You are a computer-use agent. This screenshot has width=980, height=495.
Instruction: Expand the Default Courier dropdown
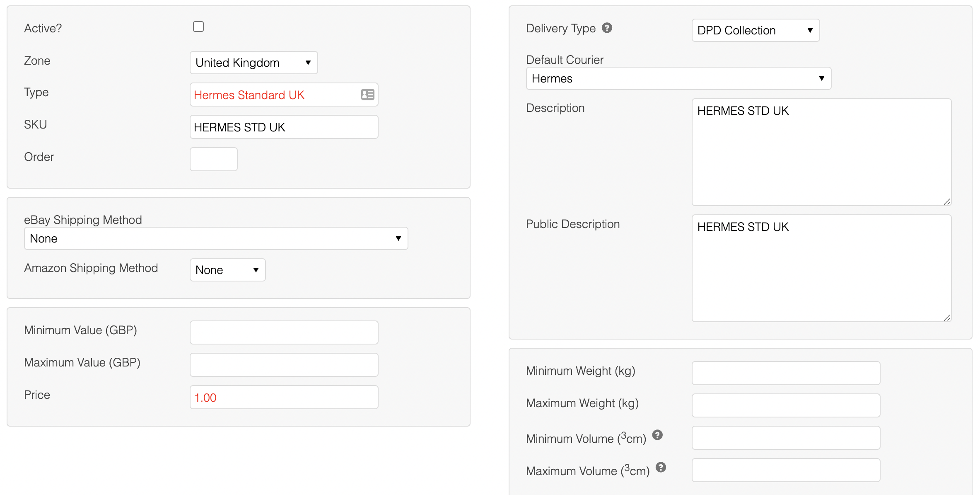pos(678,78)
